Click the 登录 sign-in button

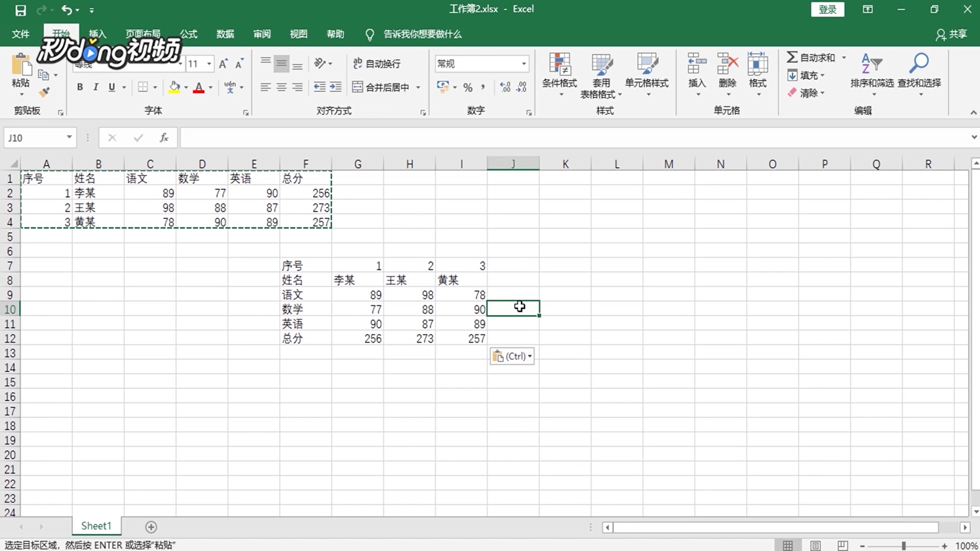827,10
